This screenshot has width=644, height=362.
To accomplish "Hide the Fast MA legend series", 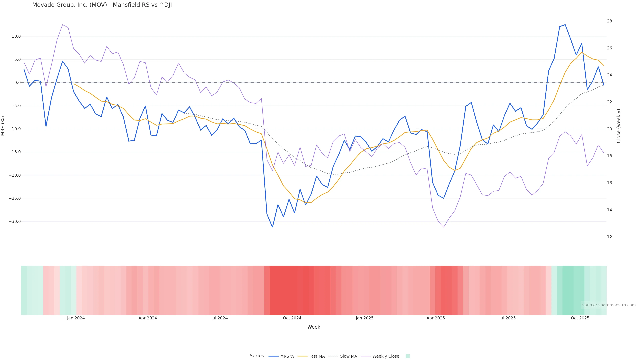I will point(311,356).
